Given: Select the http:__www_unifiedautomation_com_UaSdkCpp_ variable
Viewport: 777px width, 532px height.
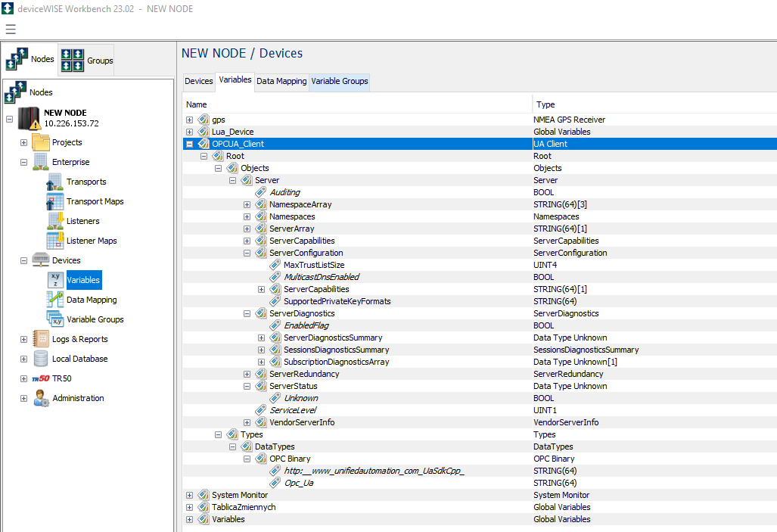Looking at the screenshot, I should 480,471.
